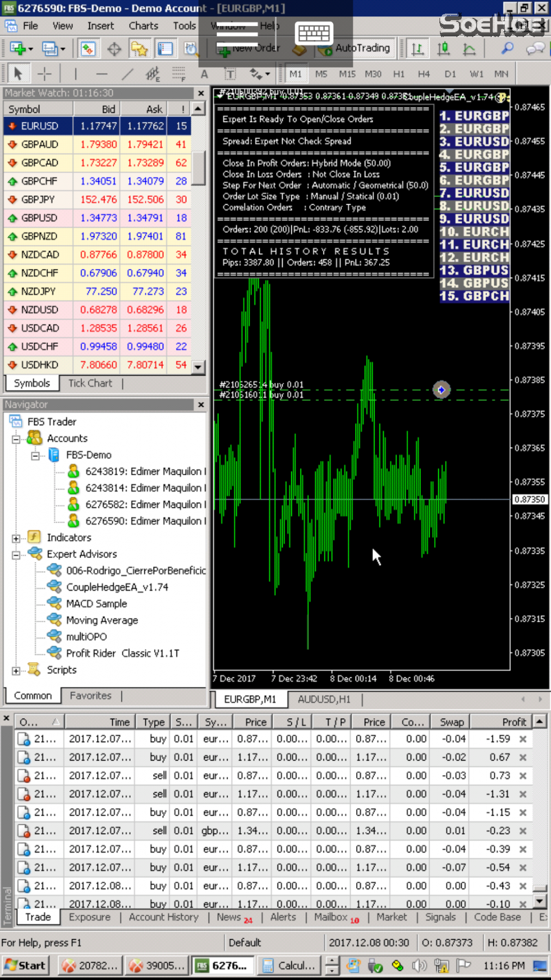Expand the Scripts tree node

click(16, 671)
